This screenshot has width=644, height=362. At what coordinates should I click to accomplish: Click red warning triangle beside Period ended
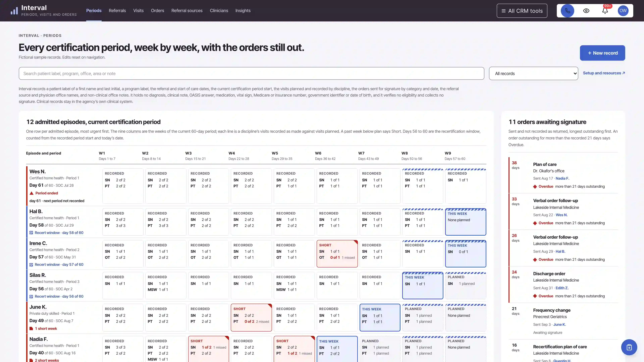[32, 193]
